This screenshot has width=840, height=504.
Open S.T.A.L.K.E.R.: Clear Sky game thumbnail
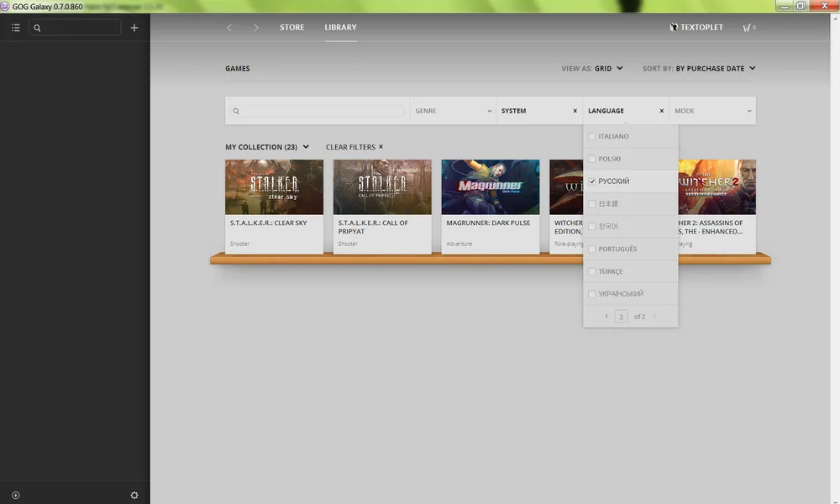click(x=274, y=186)
